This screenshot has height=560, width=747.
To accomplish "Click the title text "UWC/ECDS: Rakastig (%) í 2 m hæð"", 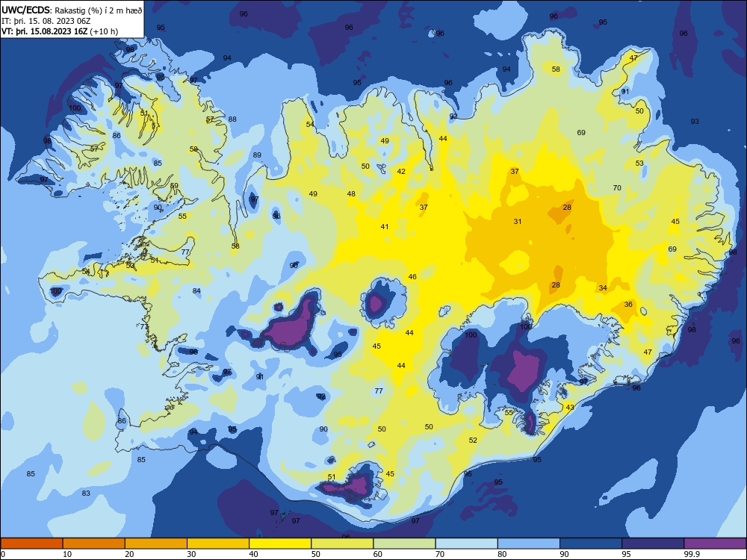I will pyautogui.click(x=72, y=10).
